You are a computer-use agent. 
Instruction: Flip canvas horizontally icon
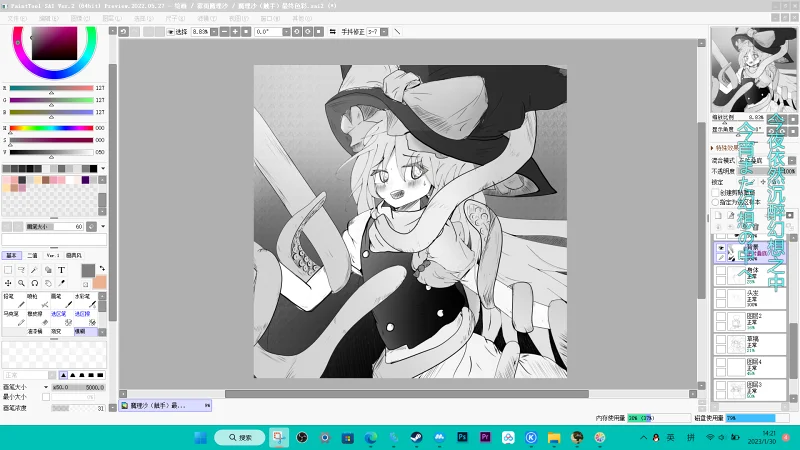click(333, 32)
